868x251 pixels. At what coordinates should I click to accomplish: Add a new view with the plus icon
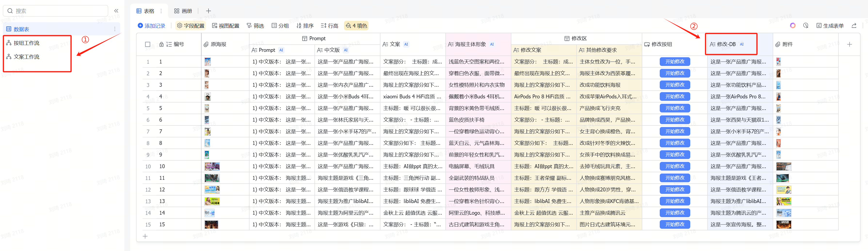208,11
